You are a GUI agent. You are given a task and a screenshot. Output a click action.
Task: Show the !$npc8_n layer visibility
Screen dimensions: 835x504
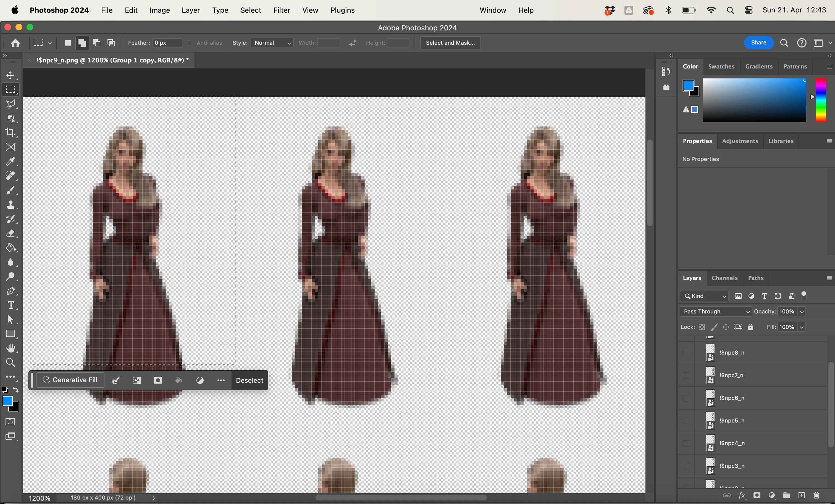686,353
